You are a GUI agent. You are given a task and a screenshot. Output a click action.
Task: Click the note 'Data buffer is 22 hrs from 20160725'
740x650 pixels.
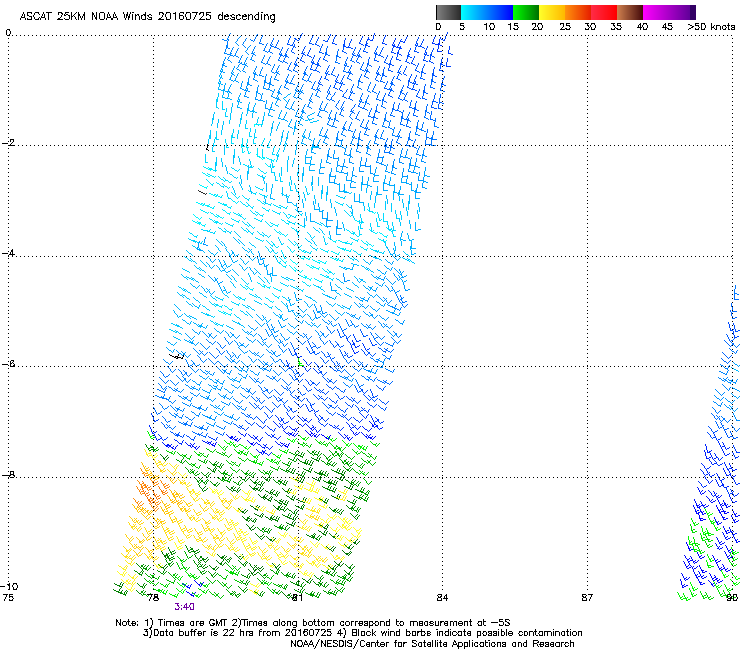(x=243, y=633)
